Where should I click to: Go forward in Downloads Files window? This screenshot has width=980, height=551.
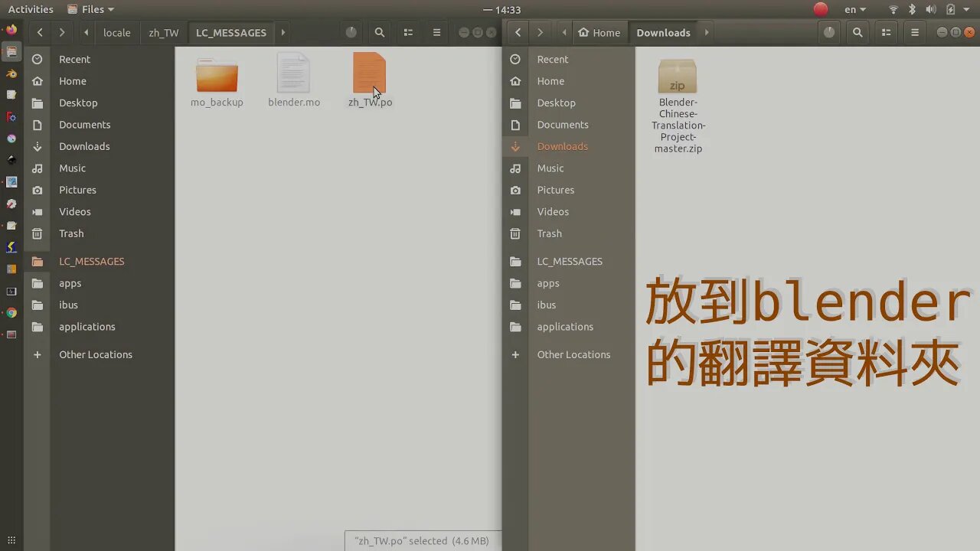pyautogui.click(x=540, y=33)
